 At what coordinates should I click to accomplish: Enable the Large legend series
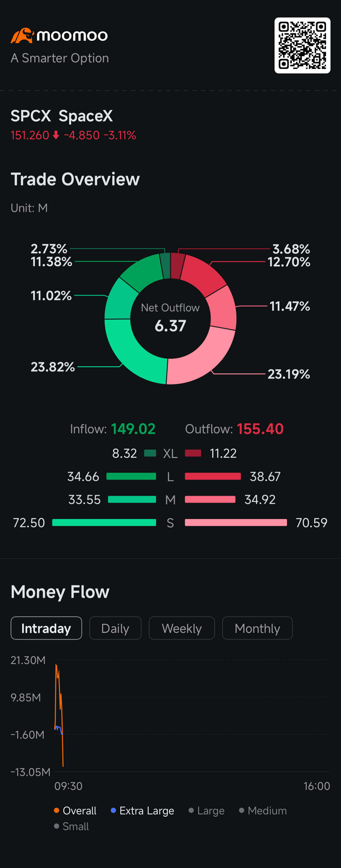tap(207, 810)
